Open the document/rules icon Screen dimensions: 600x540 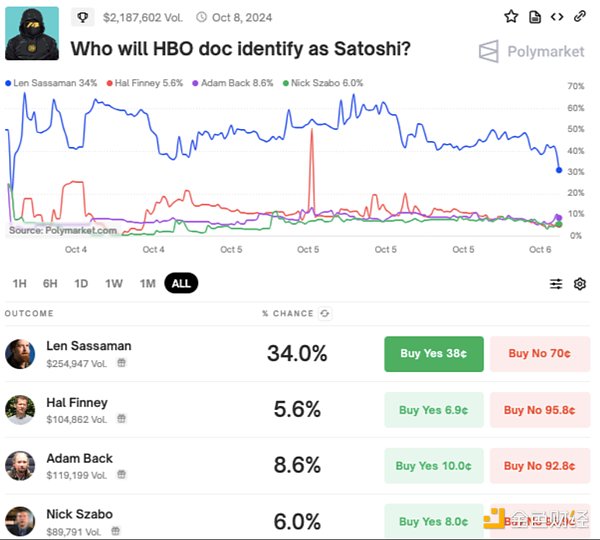[x=535, y=17]
